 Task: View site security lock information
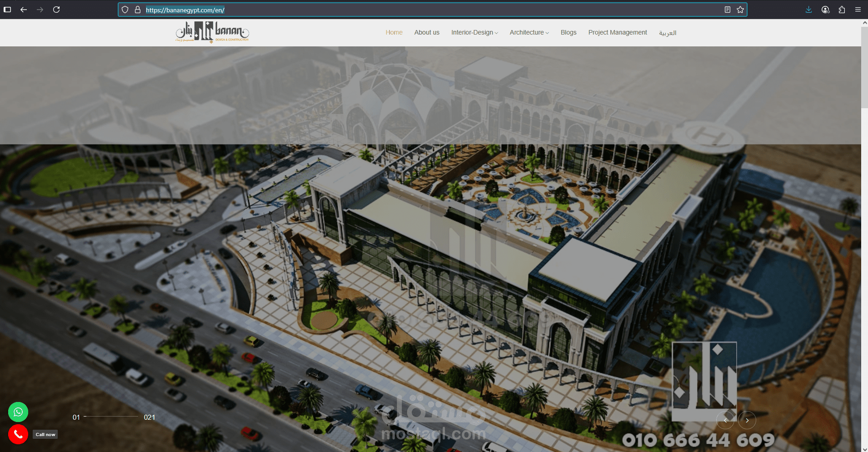coord(138,10)
